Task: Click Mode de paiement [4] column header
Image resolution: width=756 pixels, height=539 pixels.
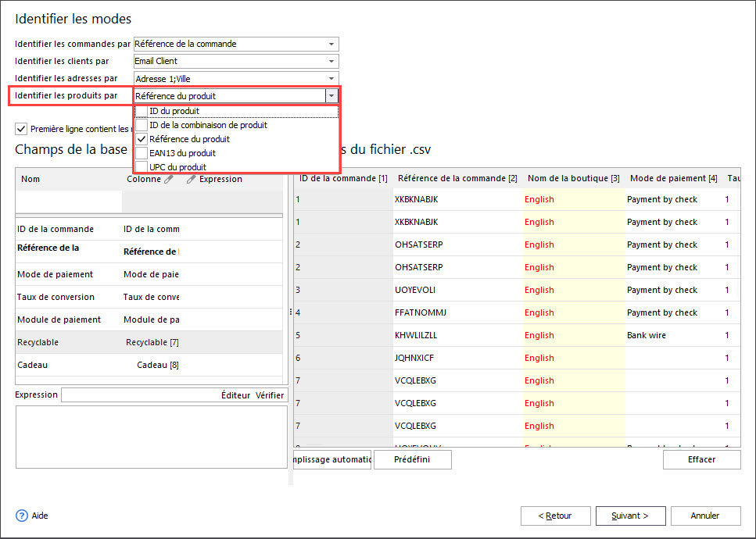Action: click(x=674, y=179)
